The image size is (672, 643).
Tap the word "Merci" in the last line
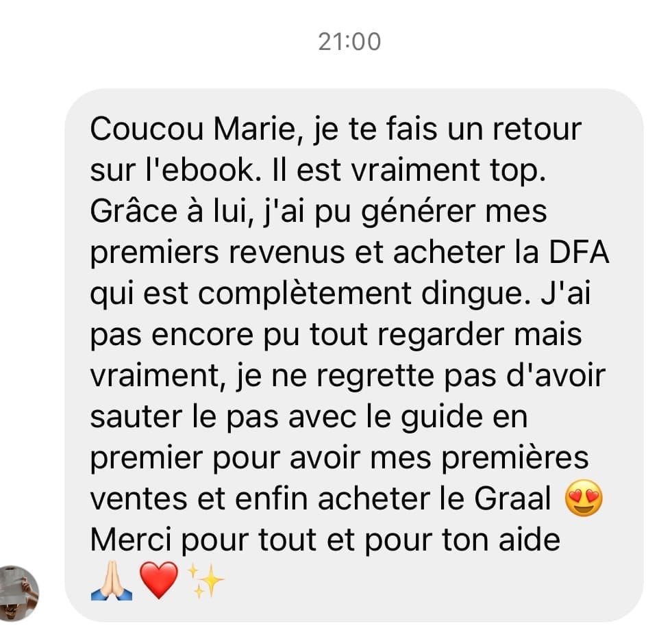[131, 540]
